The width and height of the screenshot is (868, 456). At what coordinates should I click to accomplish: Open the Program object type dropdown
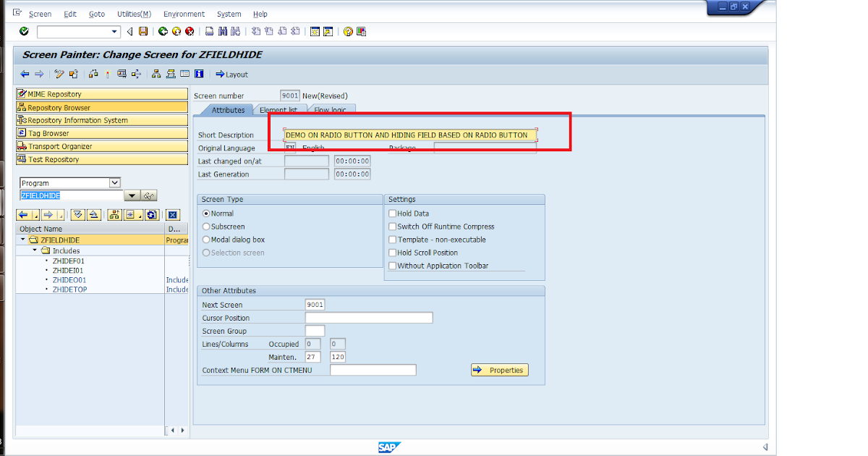pos(116,182)
